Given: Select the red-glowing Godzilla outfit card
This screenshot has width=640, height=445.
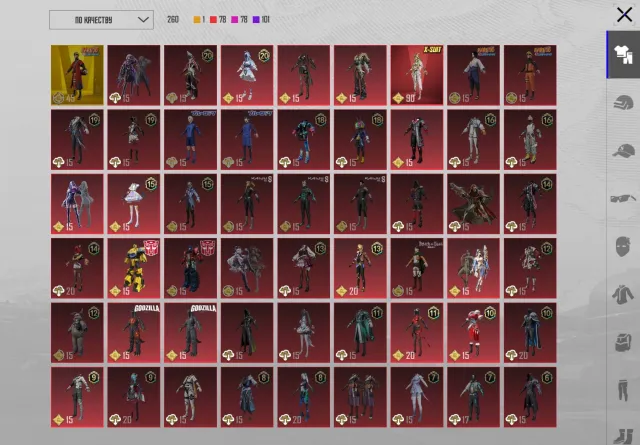Looking at the screenshot, I should point(134,333).
